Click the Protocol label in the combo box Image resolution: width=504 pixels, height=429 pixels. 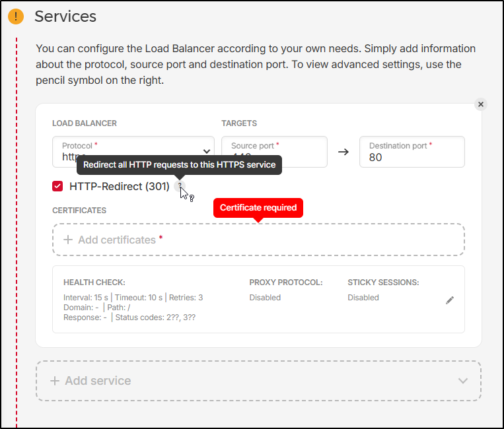pyautogui.click(x=77, y=146)
